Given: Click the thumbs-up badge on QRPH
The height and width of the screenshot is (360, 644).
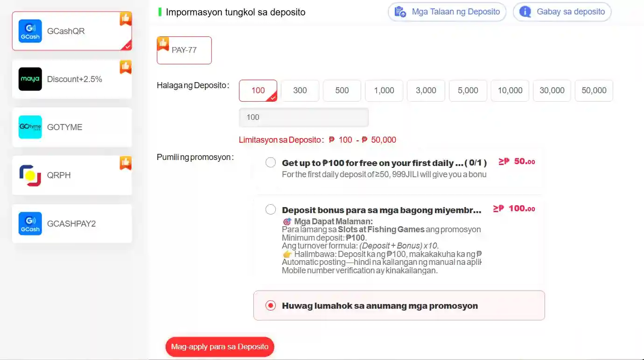Looking at the screenshot, I should [x=125, y=163].
